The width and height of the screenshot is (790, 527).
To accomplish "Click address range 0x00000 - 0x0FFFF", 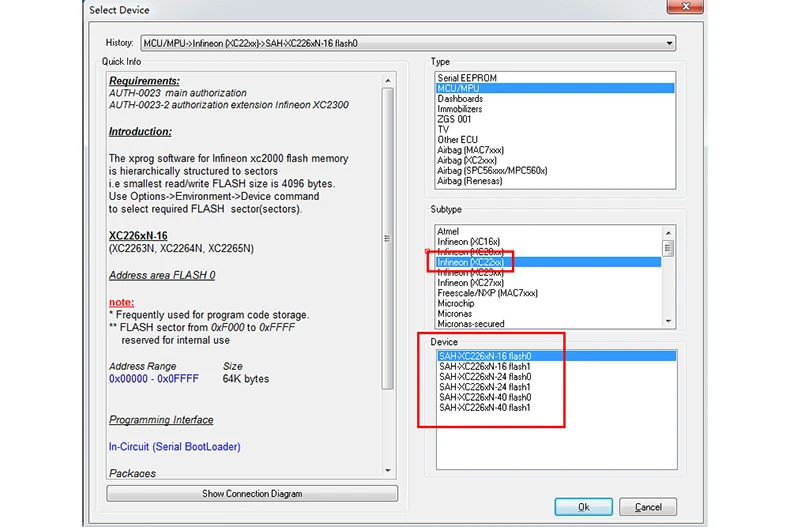I will [154, 379].
